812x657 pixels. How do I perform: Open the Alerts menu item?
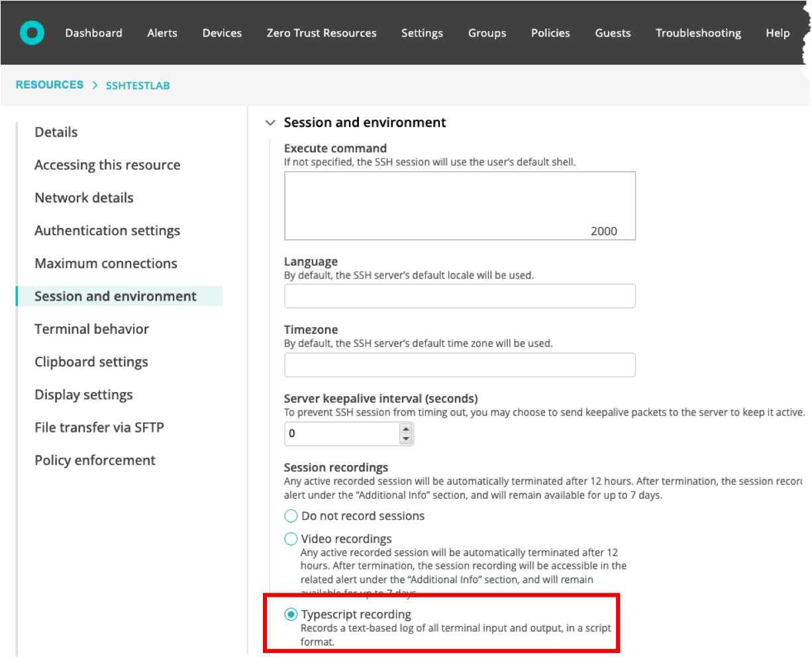[x=162, y=33]
